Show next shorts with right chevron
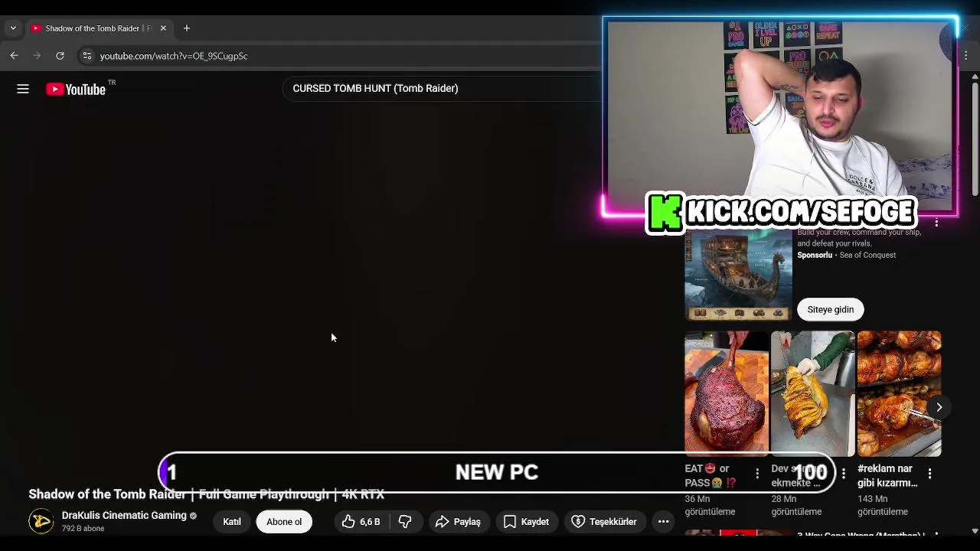 coord(939,407)
